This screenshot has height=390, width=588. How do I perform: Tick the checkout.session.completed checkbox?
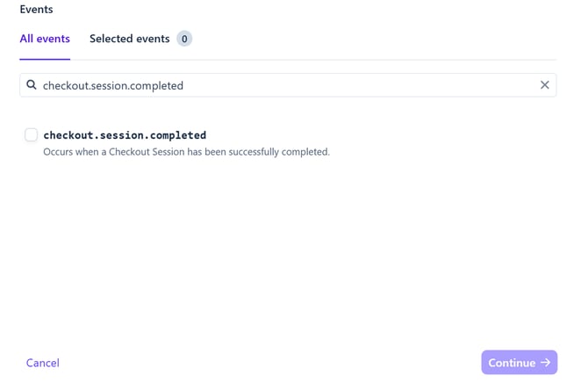pyautogui.click(x=32, y=135)
